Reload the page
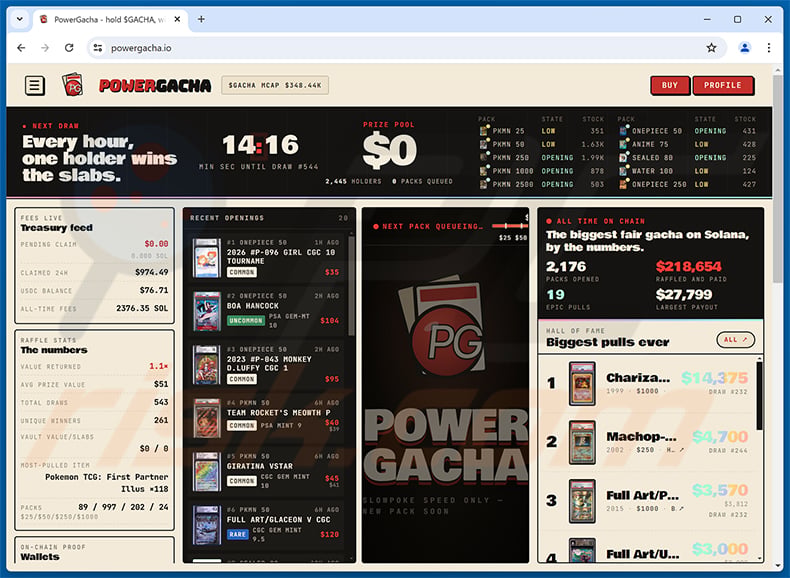 coord(69,48)
